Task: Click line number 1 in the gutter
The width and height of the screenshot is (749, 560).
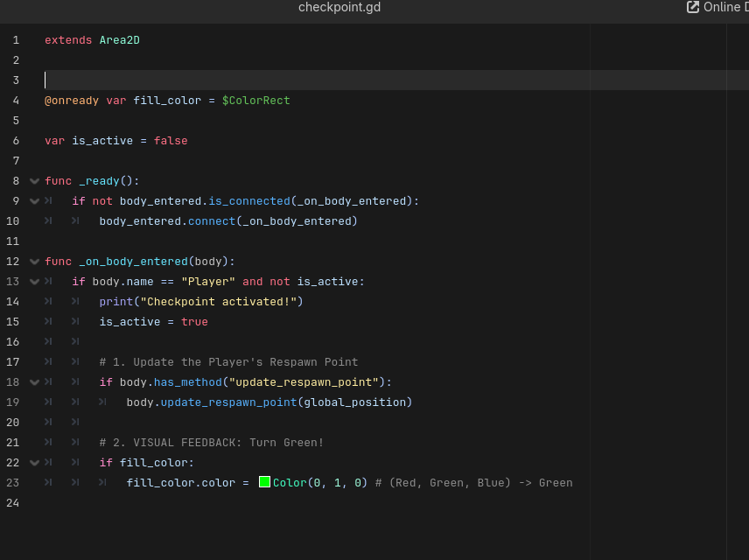Action: [x=16, y=40]
